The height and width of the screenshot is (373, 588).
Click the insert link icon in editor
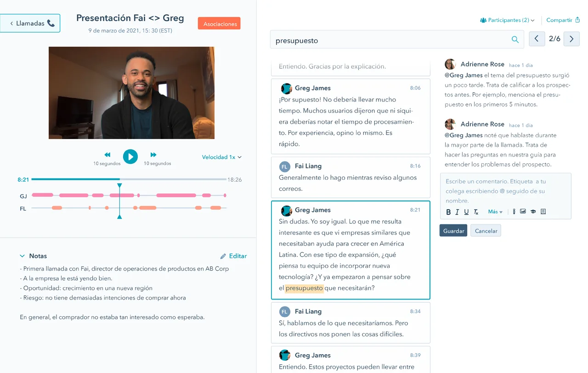pyautogui.click(x=514, y=212)
